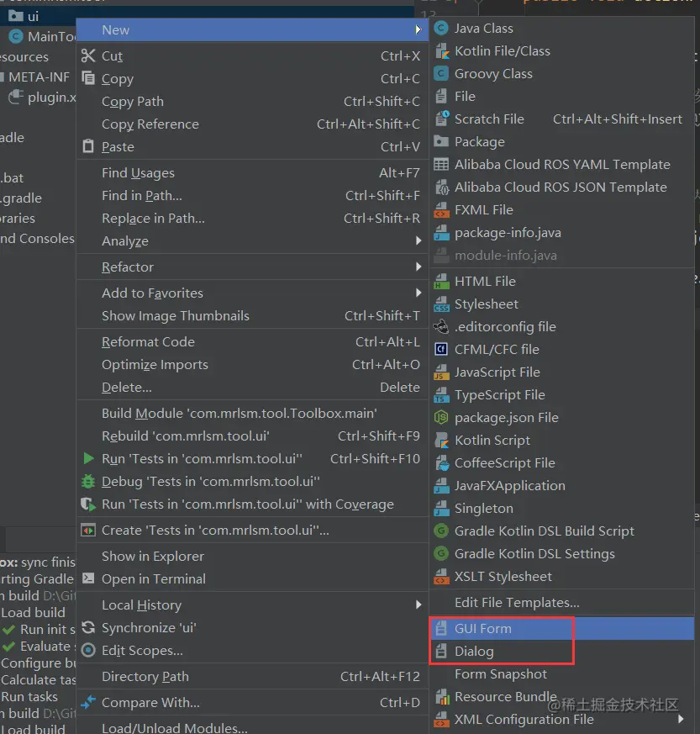Click the JavaScript File icon

click(x=441, y=372)
